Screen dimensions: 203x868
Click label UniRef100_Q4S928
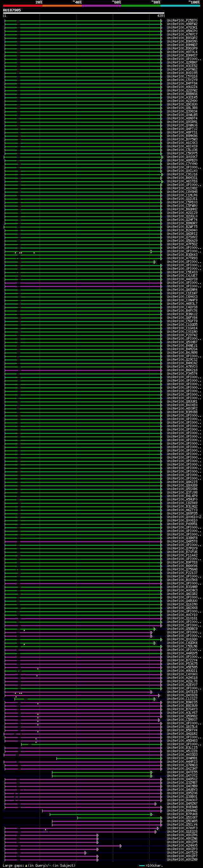(x=182, y=695)
